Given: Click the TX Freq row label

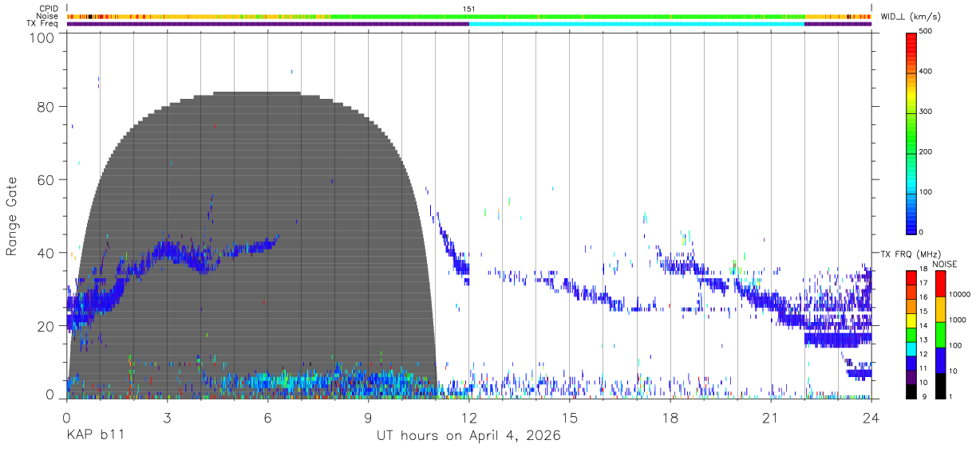Looking at the screenshot, I should (43, 23).
